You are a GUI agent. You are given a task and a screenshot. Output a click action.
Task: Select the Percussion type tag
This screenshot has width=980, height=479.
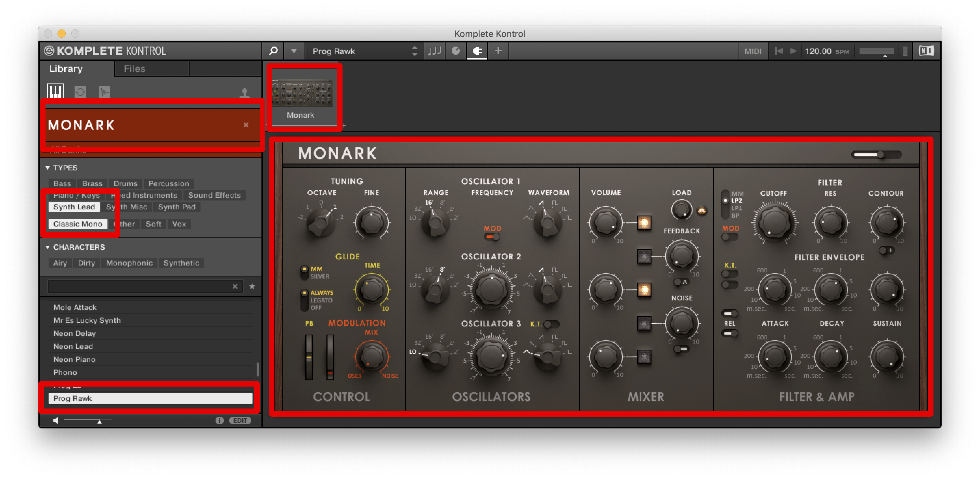tap(169, 183)
